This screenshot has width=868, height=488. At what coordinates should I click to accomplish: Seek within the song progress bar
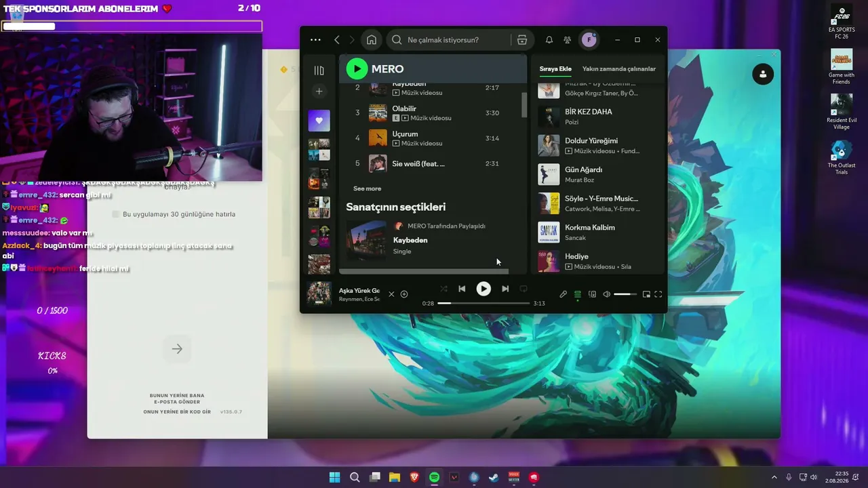(484, 303)
